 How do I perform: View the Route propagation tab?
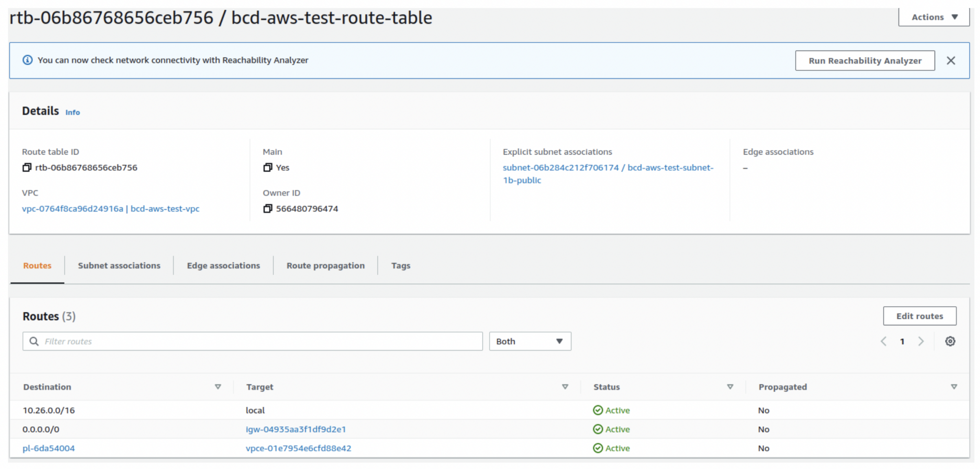(325, 265)
